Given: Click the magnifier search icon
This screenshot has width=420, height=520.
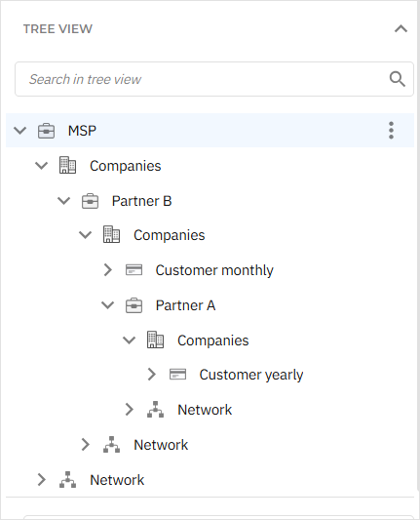Looking at the screenshot, I should click(398, 79).
